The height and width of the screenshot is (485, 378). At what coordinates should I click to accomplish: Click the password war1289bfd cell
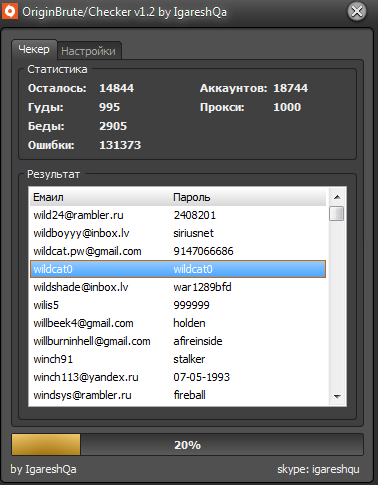click(202, 287)
